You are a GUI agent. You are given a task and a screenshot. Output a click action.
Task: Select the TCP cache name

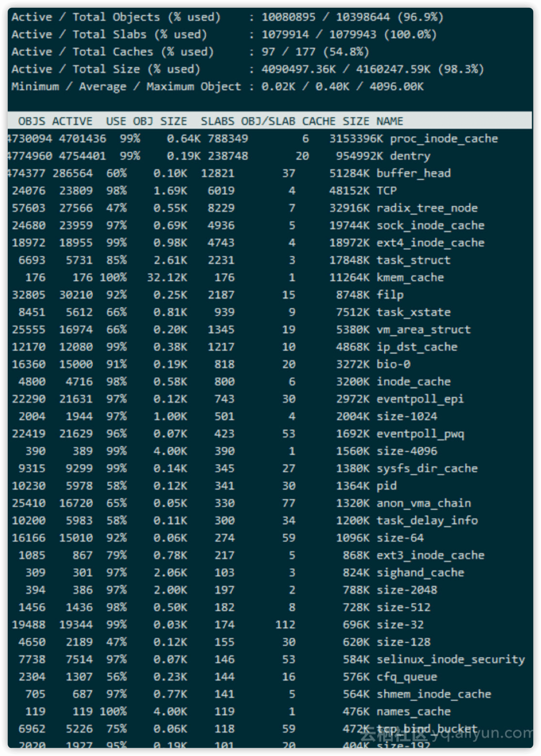tap(386, 191)
